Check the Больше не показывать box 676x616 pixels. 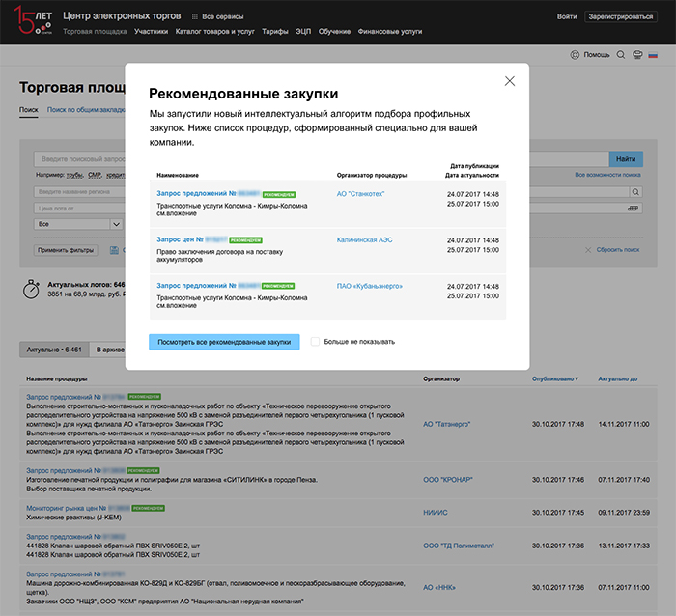click(x=316, y=341)
